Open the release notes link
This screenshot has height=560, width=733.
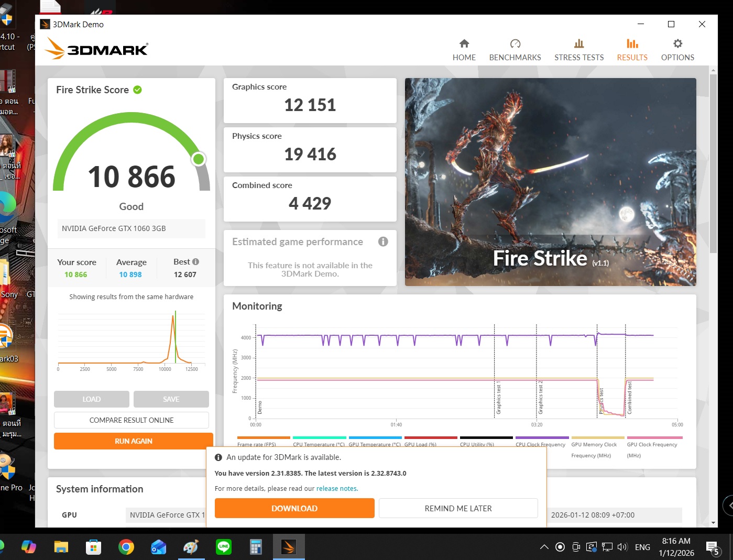pyautogui.click(x=337, y=488)
